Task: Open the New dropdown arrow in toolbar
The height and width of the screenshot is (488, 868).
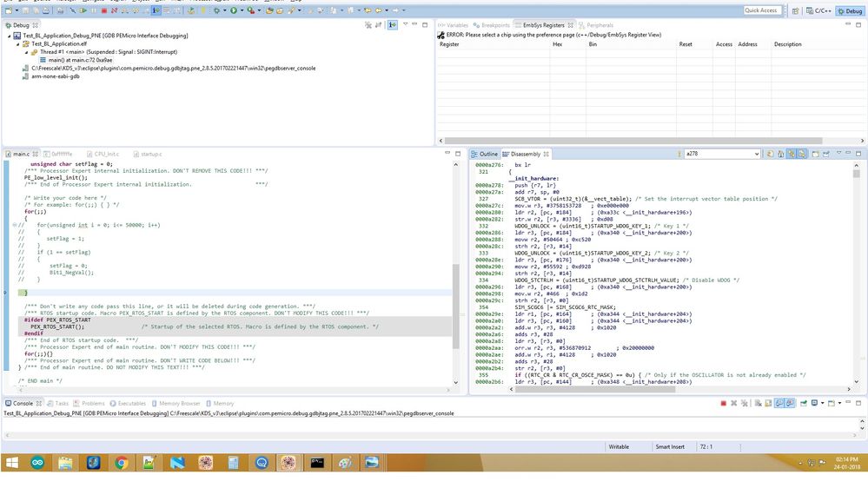Action: [x=17, y=10]
